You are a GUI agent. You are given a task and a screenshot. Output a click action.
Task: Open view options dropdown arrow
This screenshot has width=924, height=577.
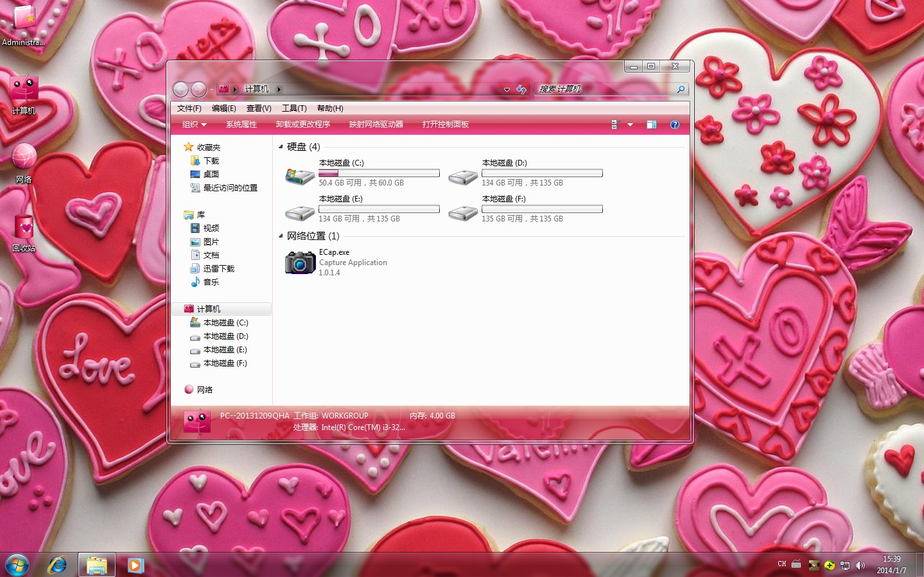pos(630,125)
